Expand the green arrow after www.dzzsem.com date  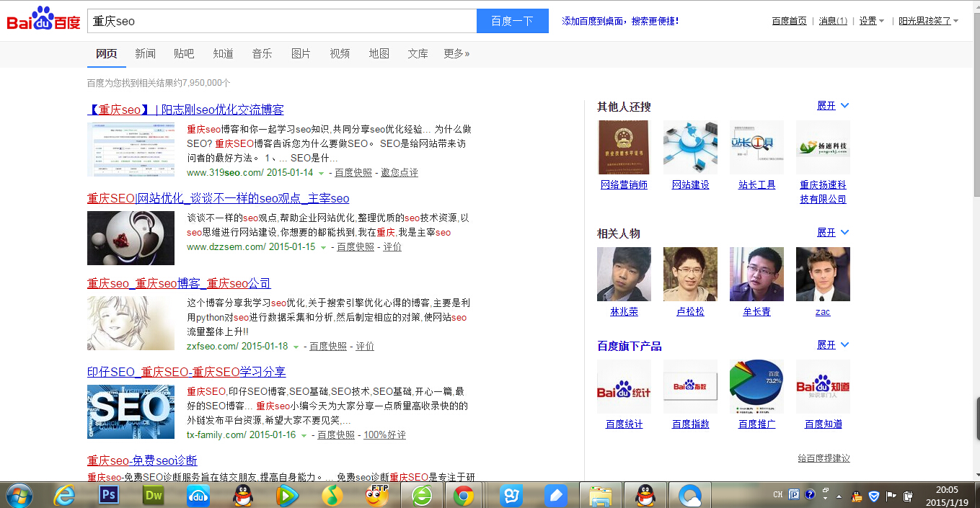point(324,248)
